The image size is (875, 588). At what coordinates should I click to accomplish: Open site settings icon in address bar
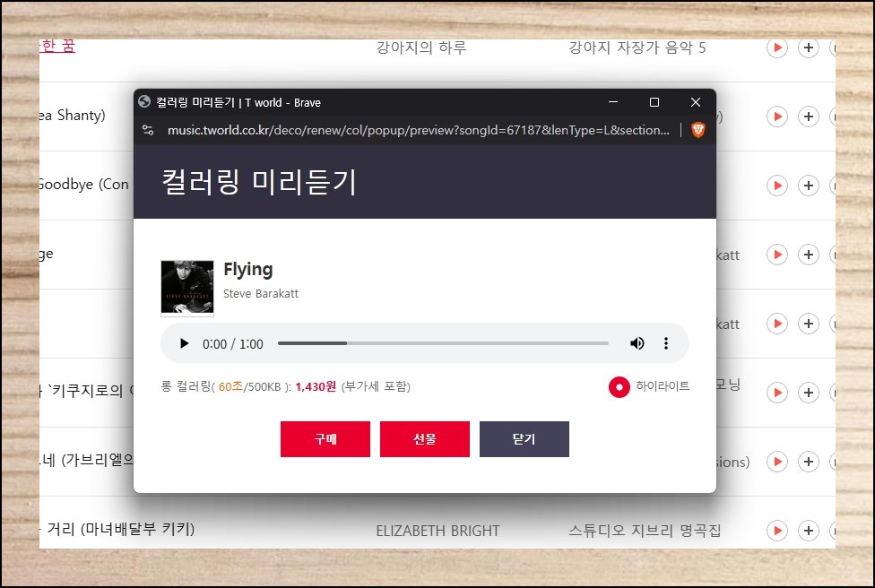(148, 130)
